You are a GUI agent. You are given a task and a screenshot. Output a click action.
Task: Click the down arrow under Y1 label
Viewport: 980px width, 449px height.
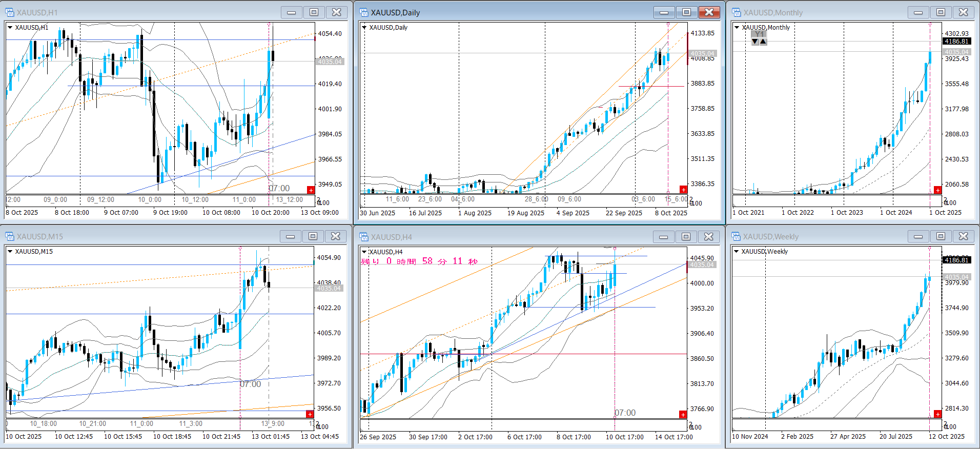[x=755, y=42]
